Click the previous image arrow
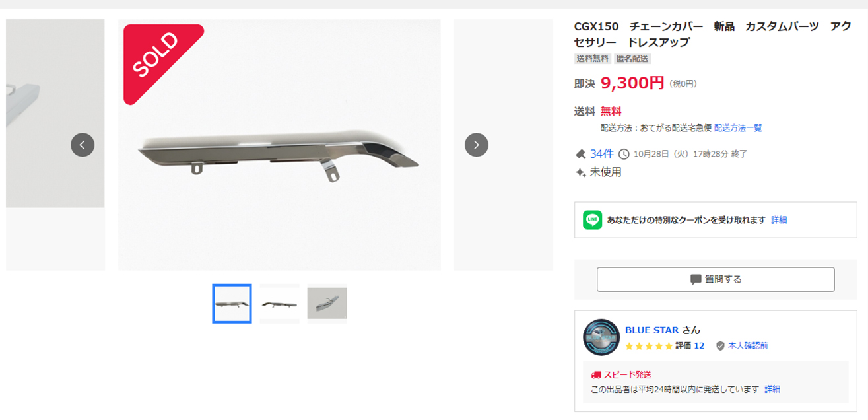Screen dimensions: 868x420 pyautogui.click(x=83, y=145)
